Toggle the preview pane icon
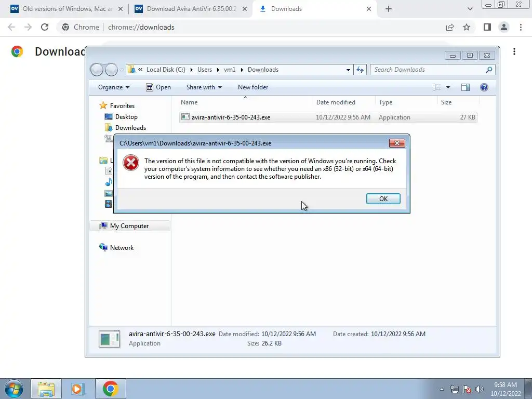This screenshot has height=399, width=532. click(x=465, y=87)
